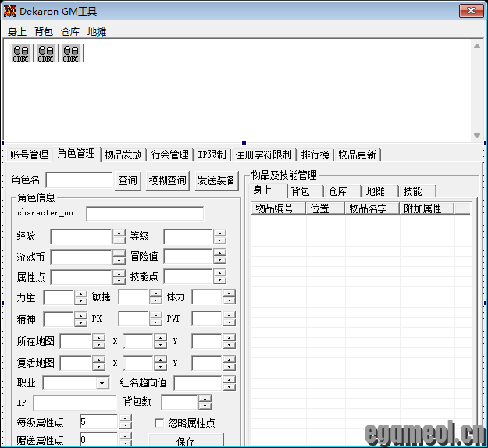Switch to the 排行榜 tab

(315, 155)
